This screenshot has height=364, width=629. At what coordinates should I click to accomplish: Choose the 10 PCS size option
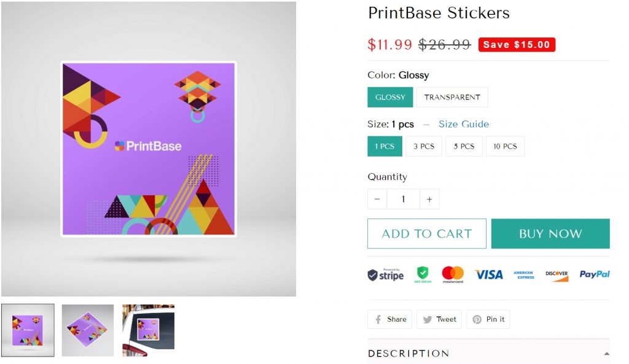[x=505, y=146]
